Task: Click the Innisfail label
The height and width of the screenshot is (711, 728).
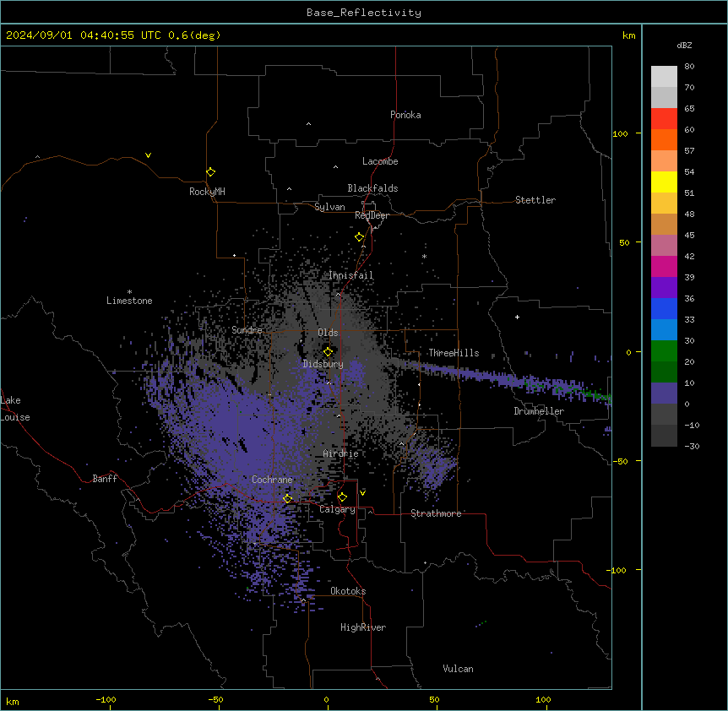Action: pos(350,275)
